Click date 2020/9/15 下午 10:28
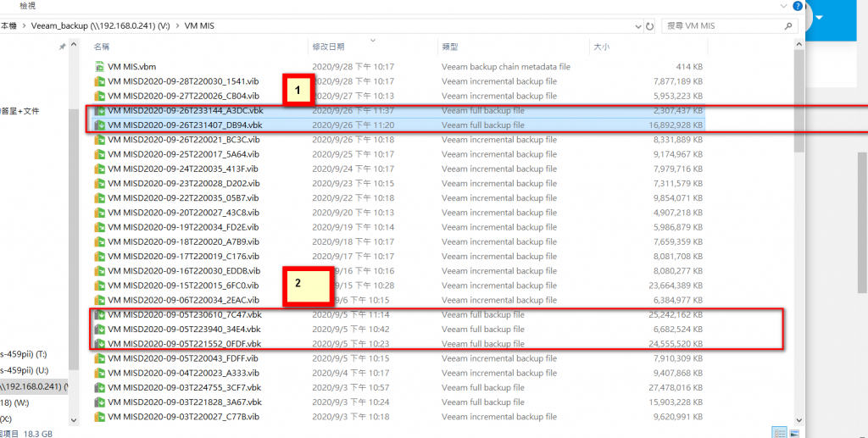 [365, 286]
